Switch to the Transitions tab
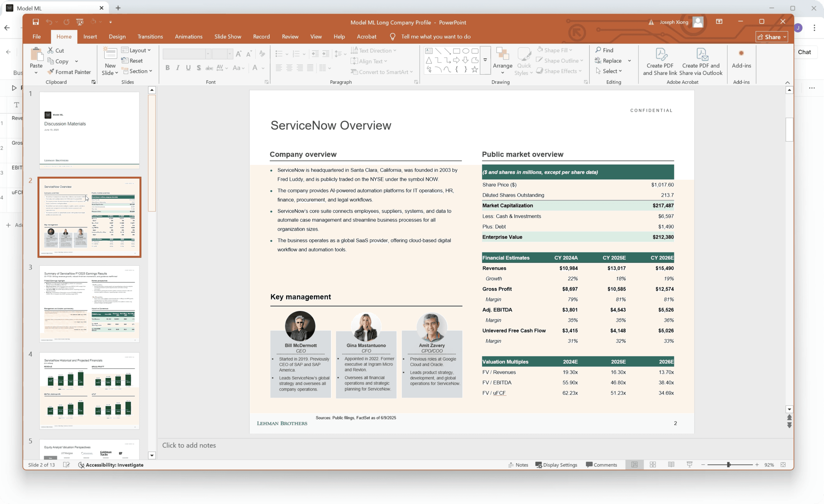 coord(150,36)
